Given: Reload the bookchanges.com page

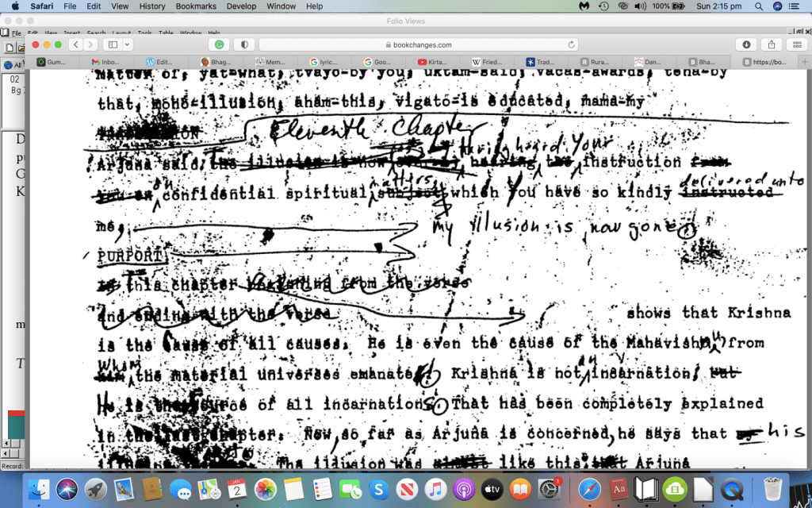Looking at the screenshot, I should coord(571,45).
